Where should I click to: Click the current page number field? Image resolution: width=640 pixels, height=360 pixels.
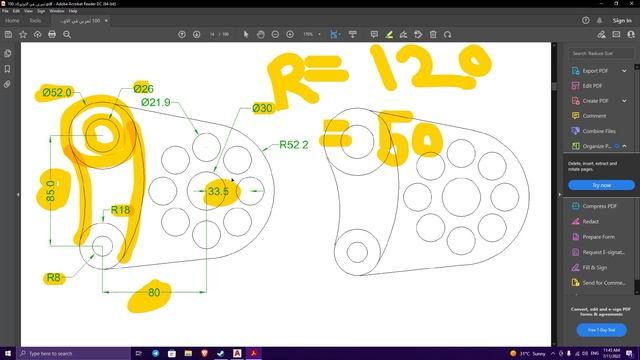[212, 35]
